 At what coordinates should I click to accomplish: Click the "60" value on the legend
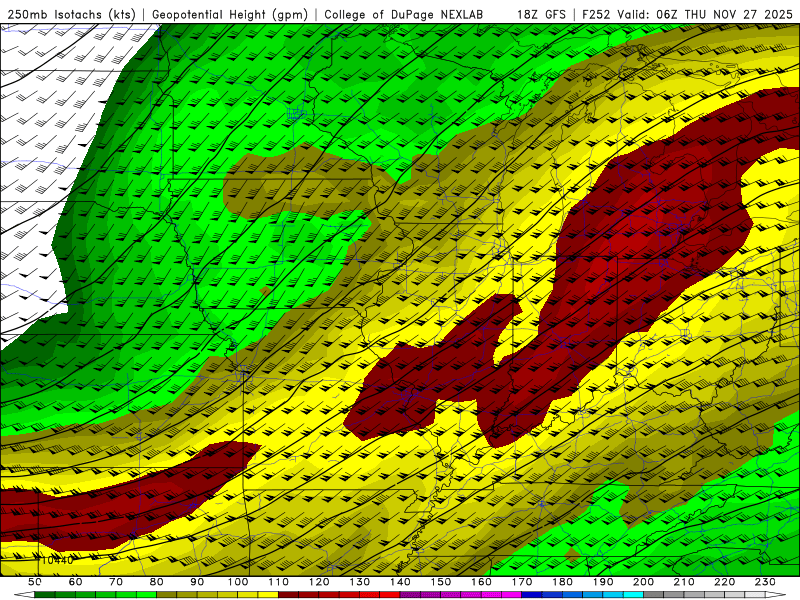[x=75, y=582]
